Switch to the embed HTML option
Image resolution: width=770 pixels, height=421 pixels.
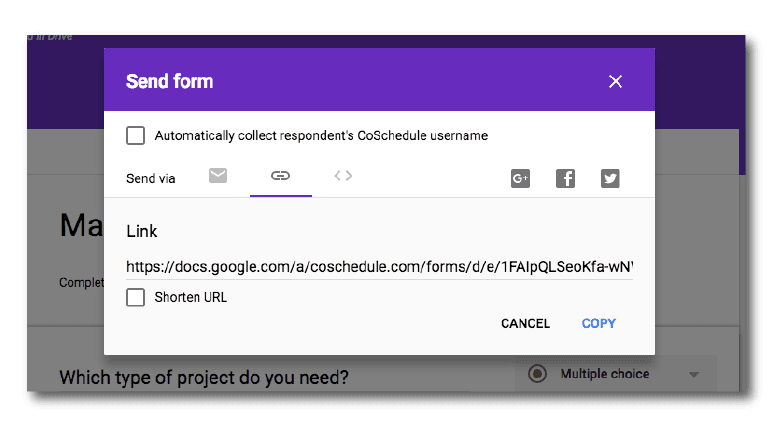[343, 176]
